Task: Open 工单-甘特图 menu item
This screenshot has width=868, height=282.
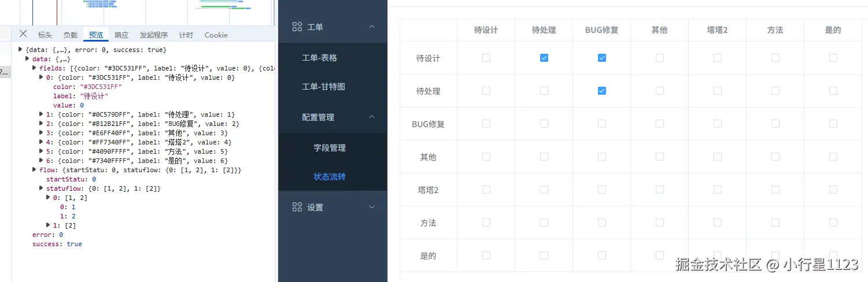Action: tap(323, 87)
